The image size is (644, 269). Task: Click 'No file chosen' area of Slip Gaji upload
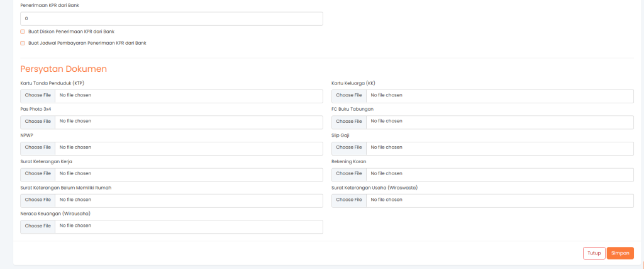[x=387, y=147]
